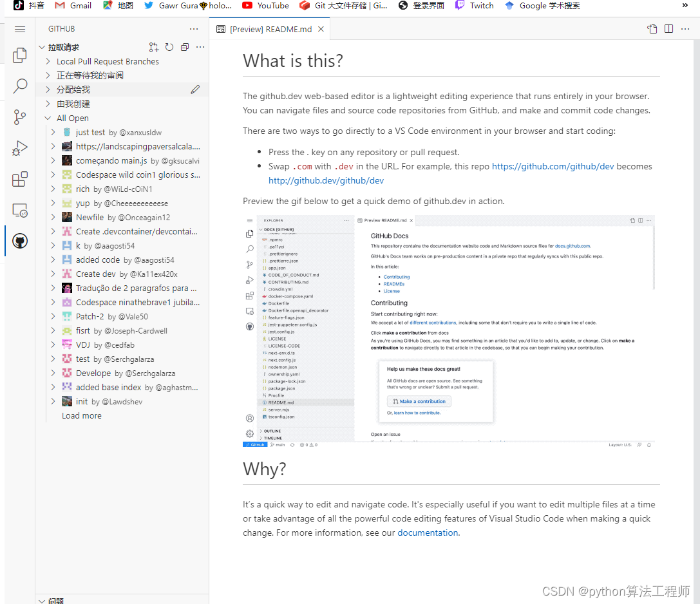Expand 正在等待我的审阅 node
Viewport: 700px width, 604px height.
click(48, 75)
